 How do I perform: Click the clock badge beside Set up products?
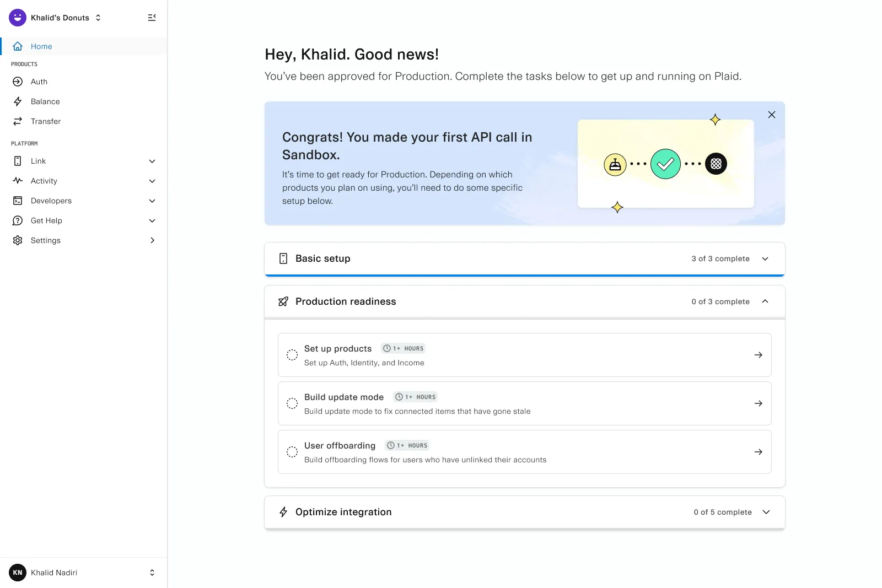tap(403, 348)
